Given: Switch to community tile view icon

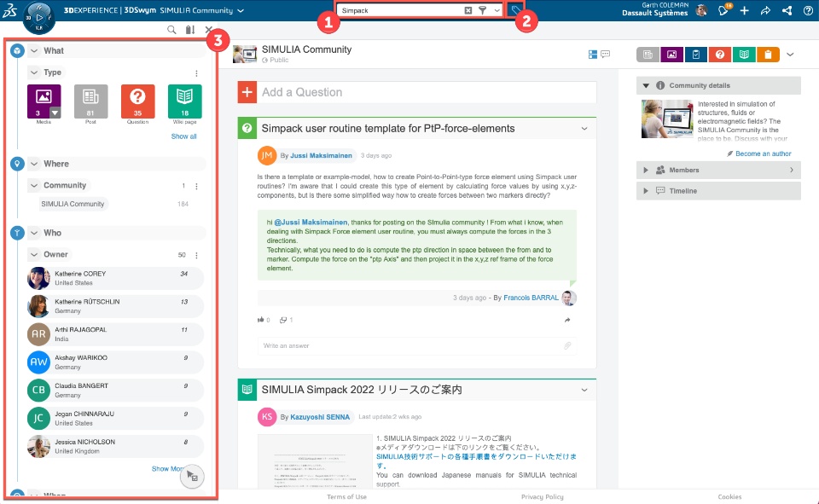Looking at the screenshot, I should 592,55.
